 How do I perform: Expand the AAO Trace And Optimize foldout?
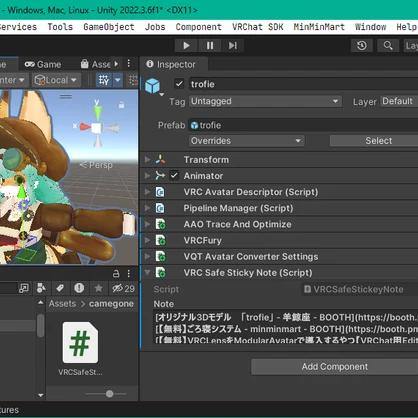tap(147, 224)
